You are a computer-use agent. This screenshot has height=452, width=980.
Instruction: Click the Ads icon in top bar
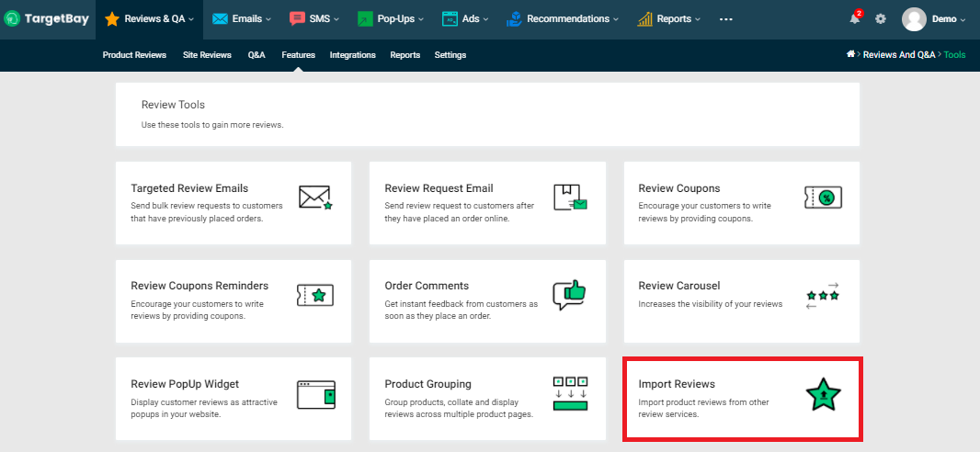pyautogui.click(x=450, y=18)
